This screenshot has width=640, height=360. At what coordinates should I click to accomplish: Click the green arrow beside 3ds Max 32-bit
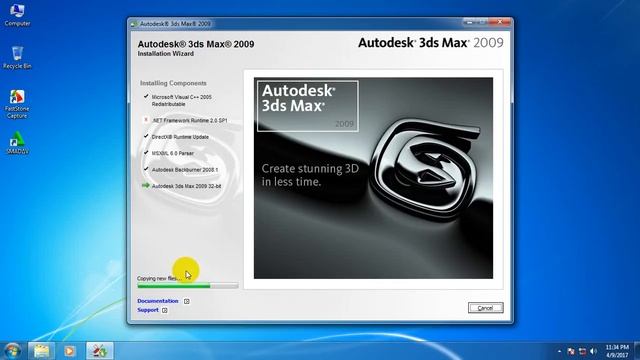tap(146, 185)
